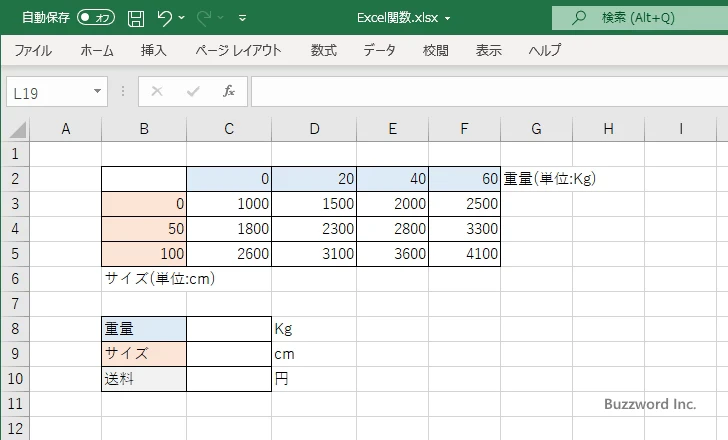
Task: Select column F header
Action: tap(464, 129)
